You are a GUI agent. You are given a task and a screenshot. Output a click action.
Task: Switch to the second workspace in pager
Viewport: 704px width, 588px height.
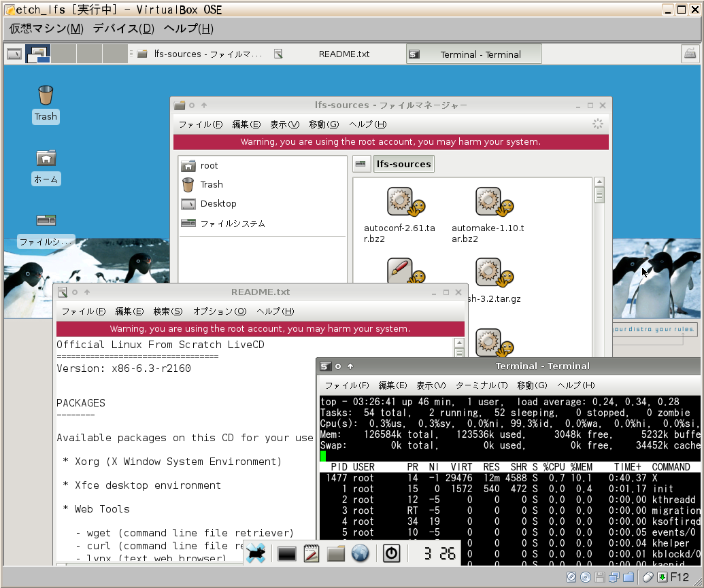(x=63, y=54)
